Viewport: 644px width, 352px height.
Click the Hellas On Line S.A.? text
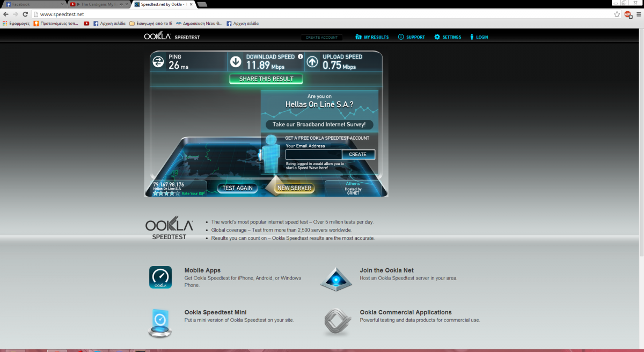319,105
